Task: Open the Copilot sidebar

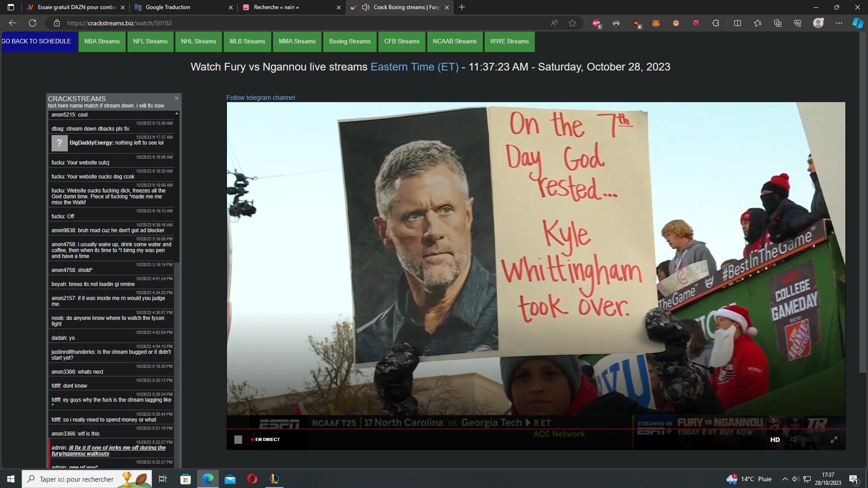Action: pos(858,23)
